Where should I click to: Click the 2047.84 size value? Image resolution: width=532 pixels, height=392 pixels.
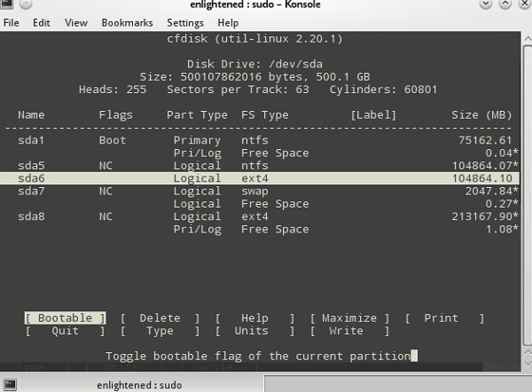[491, 191]
